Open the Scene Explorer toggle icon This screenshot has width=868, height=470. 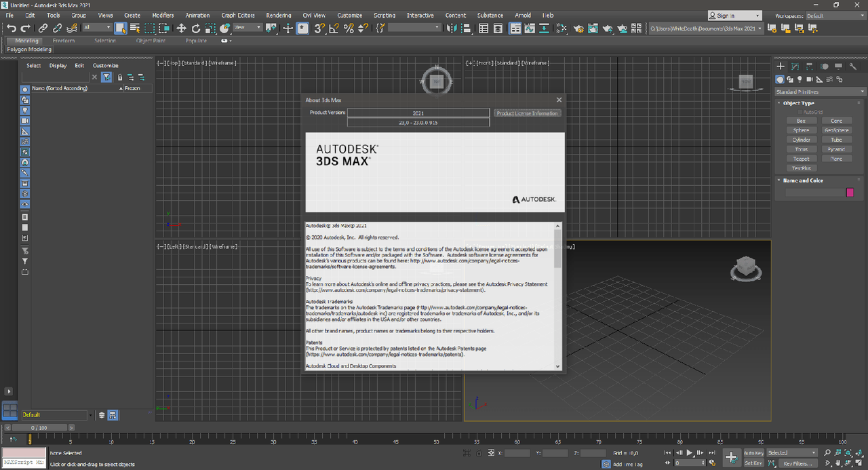pos(484,28)
